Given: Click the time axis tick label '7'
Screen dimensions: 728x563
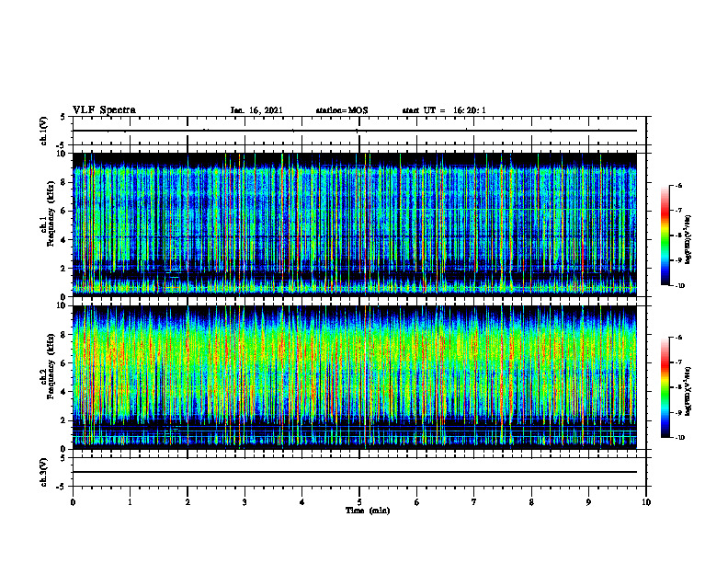Looking at the screenshot, I should [474, 502].
